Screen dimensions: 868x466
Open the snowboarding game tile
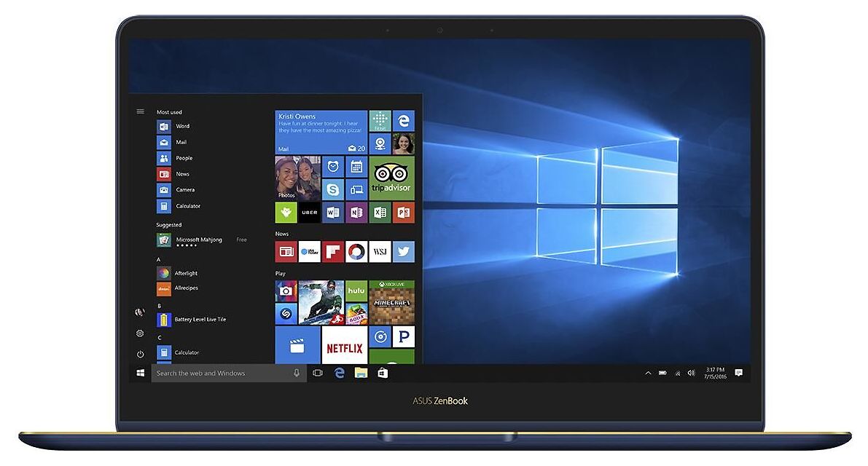click(x=321, y=302)
